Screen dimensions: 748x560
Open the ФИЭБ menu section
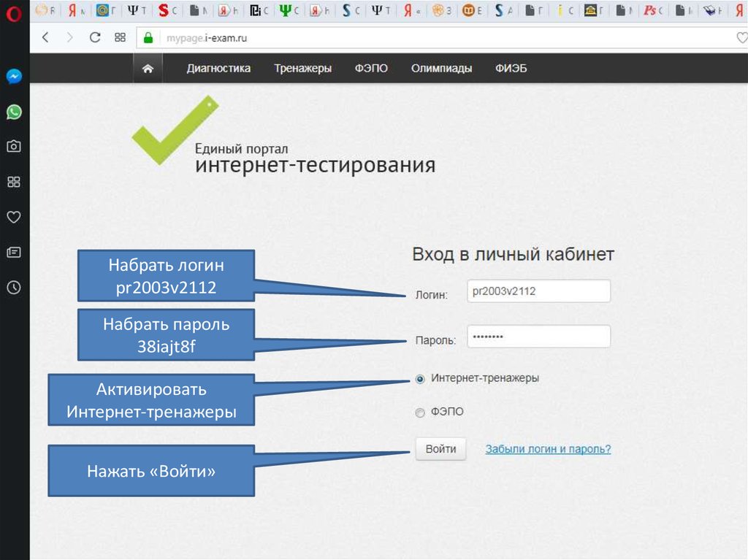511,68
